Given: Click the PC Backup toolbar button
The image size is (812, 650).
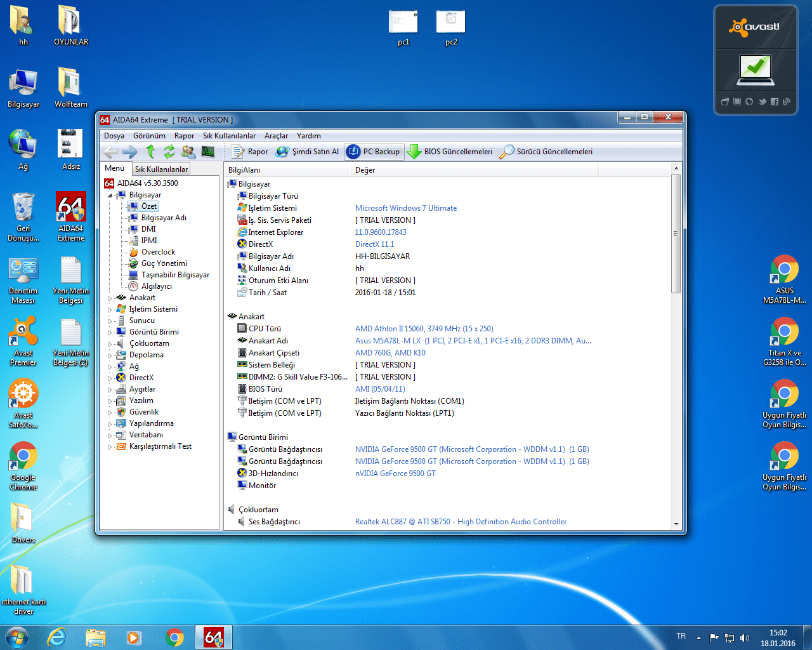Looking at the screenshot, I should coord(374,152).
